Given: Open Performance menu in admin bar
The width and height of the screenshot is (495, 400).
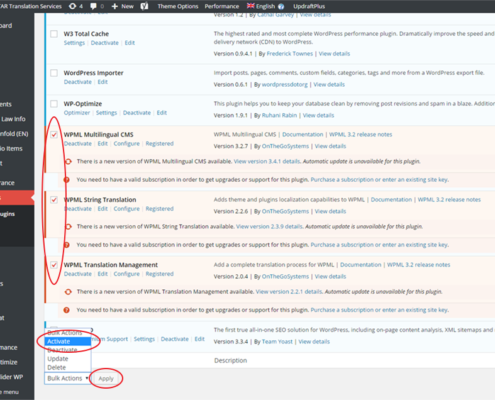Looking at the screenshot, I should 222,6.
